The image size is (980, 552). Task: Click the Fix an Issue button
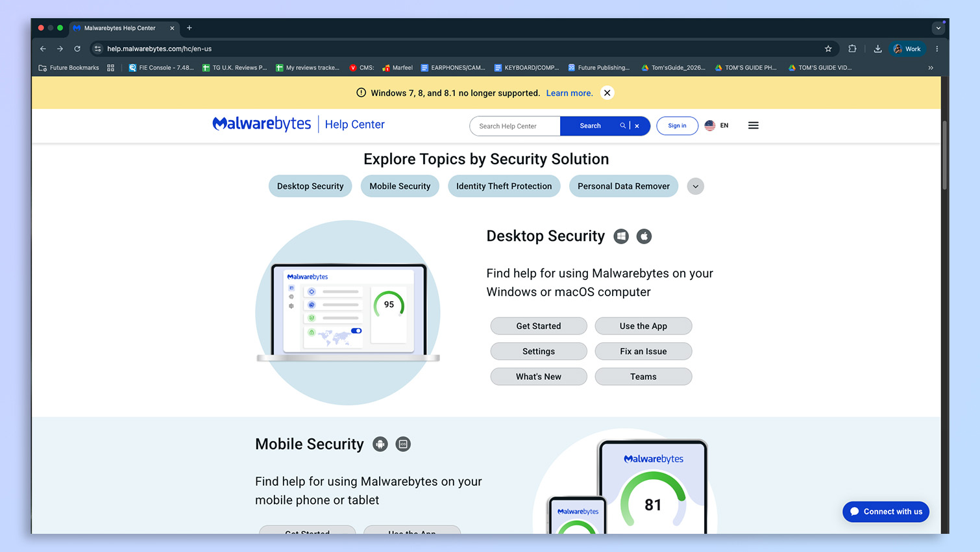tap(643, 351)
